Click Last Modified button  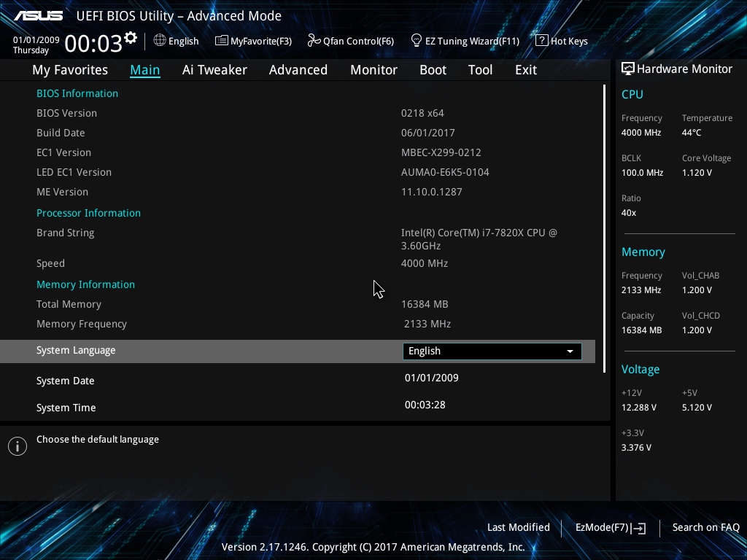pyautogui.click(x=519, y=528)
